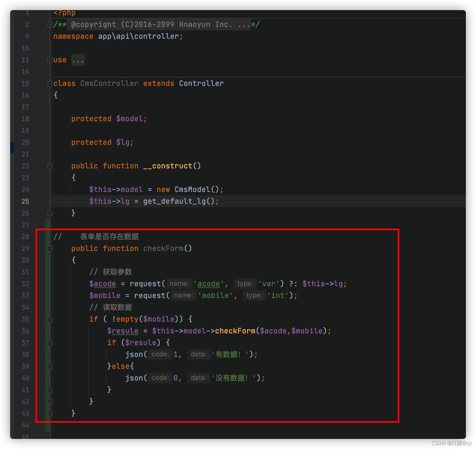Collapse the CmsController class fold marker

tap(50, 84)
